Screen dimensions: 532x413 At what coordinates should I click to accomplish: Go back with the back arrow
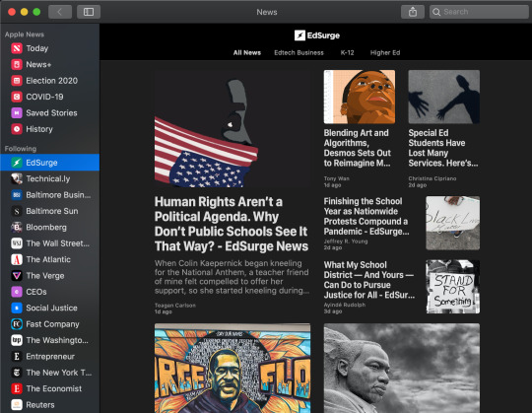[x=60, y=12]
